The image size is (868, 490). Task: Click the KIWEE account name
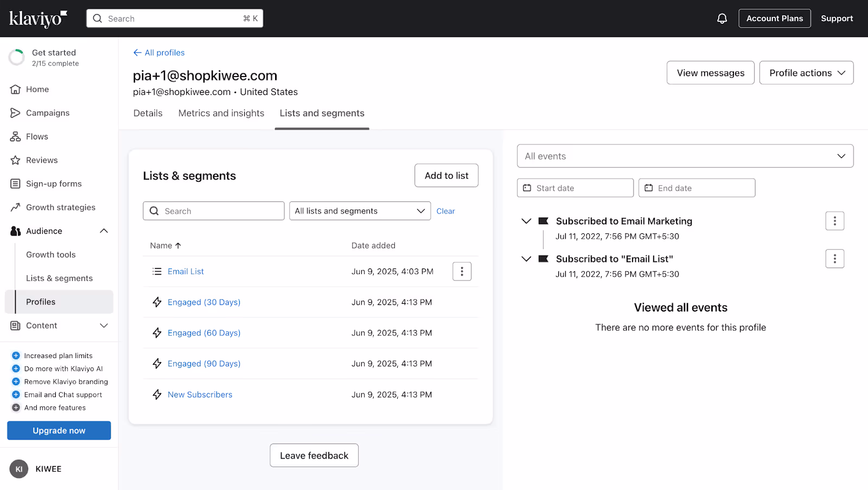point(48,469)
